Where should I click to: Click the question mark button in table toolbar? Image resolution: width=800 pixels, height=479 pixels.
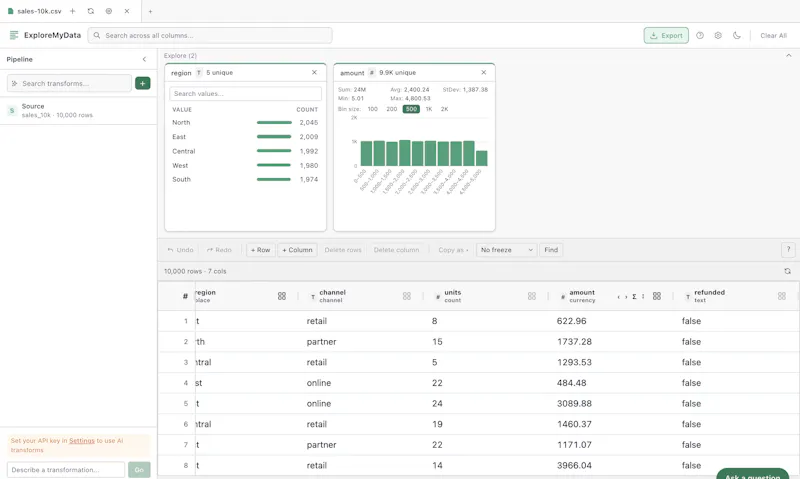coord(788,249)
